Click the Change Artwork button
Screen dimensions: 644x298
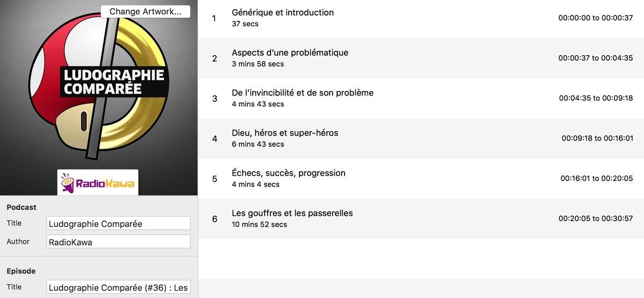(x=145, y=11)
